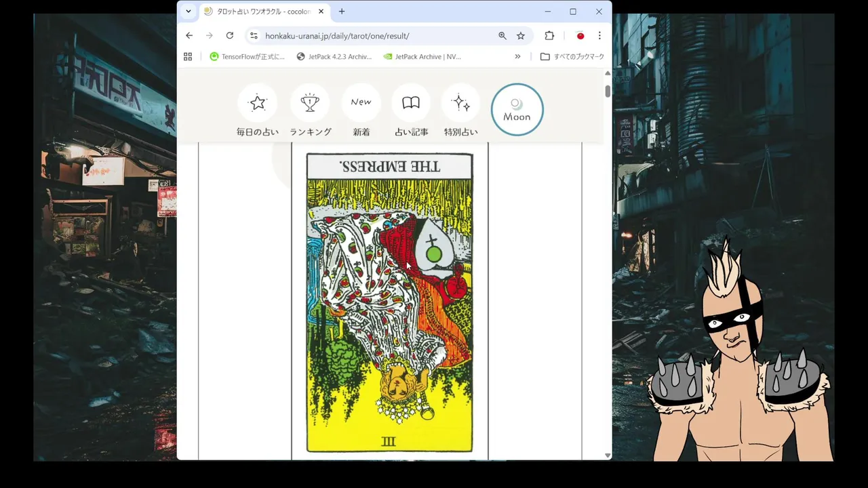
Task: Open the zoom magnifier in address bar
Action: click(502, 36)
